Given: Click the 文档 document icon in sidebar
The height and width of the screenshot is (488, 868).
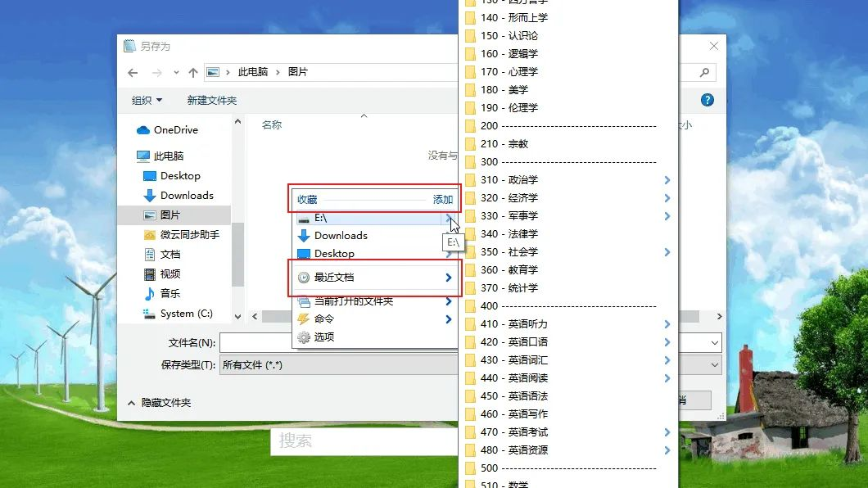Looking at the screenshot, I should pyautogui.click(x=150, y=255).
